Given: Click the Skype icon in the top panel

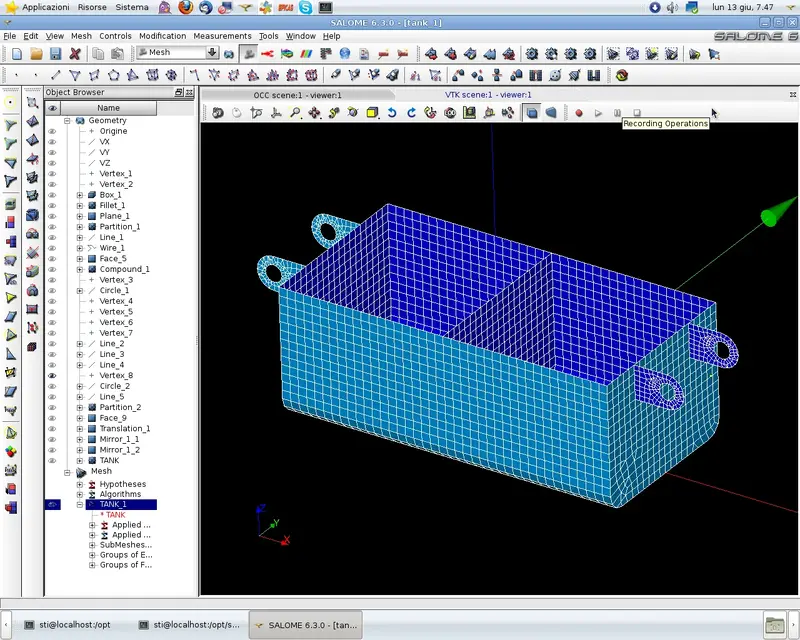Looking at the screenshot, I should (306, 7).
